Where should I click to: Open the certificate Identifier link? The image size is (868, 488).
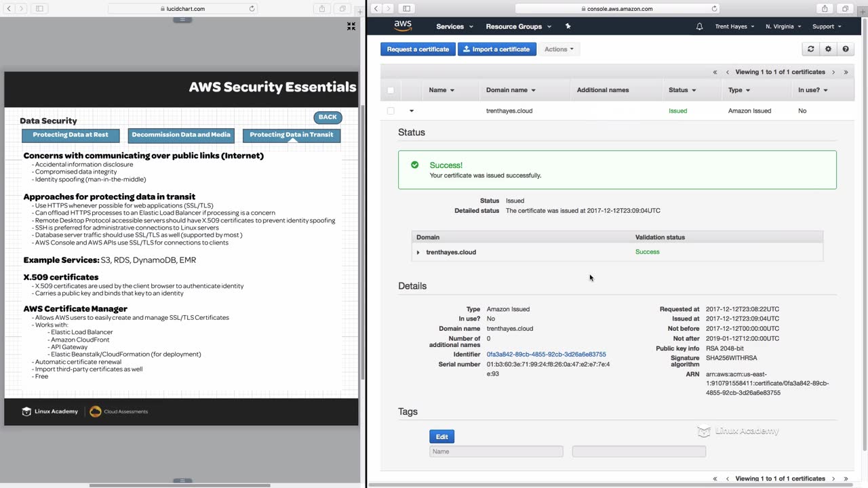(x=547, y=354)
